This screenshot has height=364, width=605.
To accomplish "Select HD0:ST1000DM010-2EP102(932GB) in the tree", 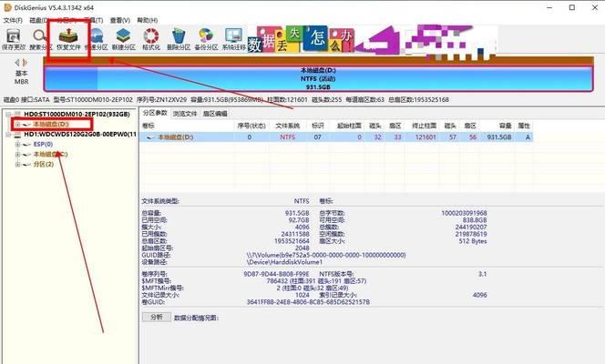I will click(77, 114).
